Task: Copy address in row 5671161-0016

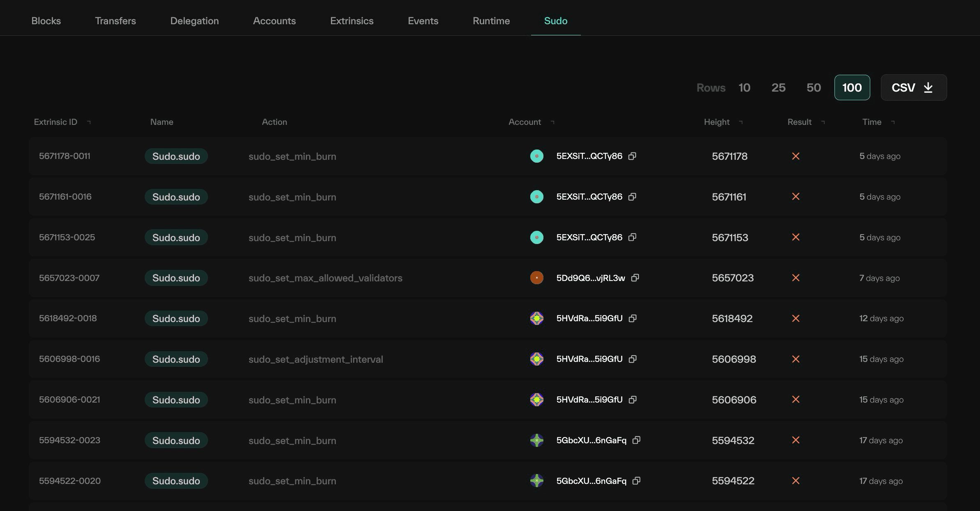Action: tap(632, 197)
